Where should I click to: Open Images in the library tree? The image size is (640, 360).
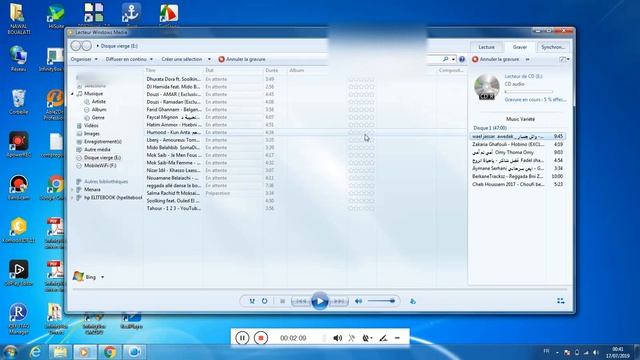(x=88, y=133)
